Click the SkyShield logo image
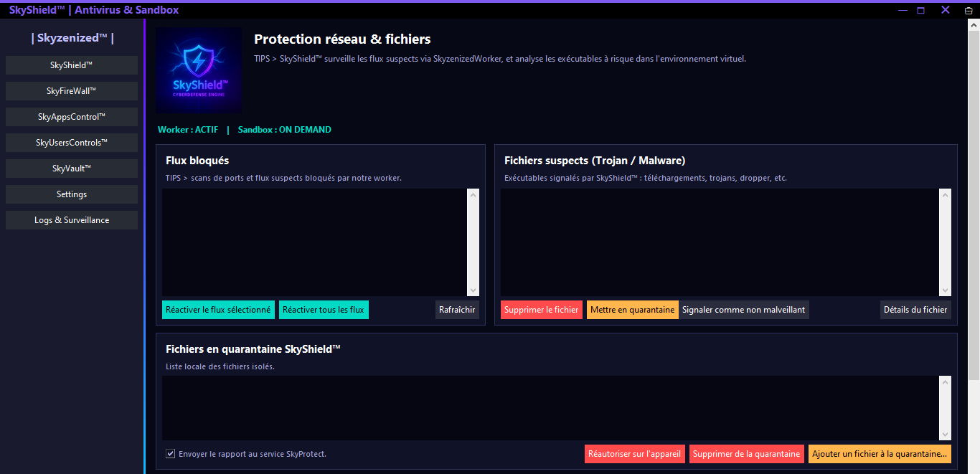The image size is (980, 474). [x=199, y=70]
